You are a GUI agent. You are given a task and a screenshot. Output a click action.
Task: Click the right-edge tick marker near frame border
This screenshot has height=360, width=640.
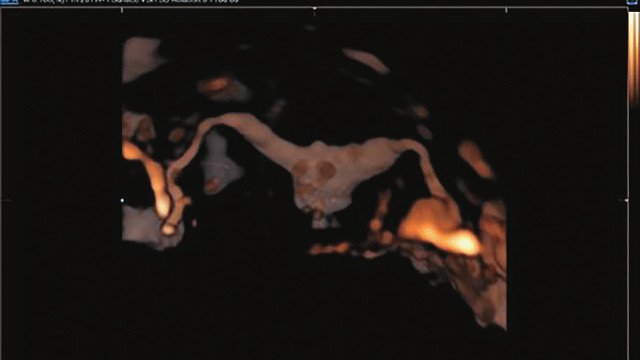(x=626, y=200)
